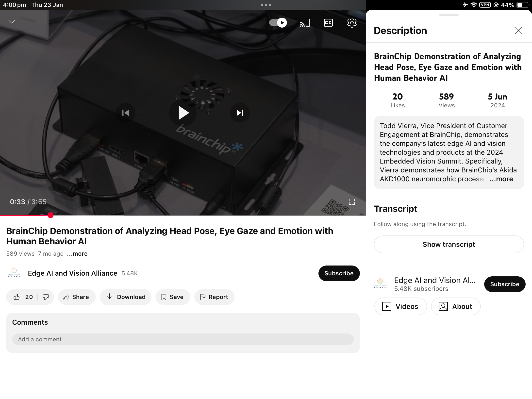Image resolution: width=532 pixels, height=399 pixels.
Task: Tap the 589 views text under title
Action: [20, 254]
